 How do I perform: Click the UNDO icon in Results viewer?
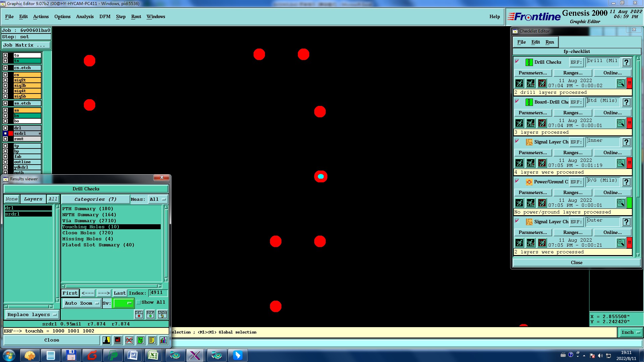pyautogui.click(x=162, y=314)
